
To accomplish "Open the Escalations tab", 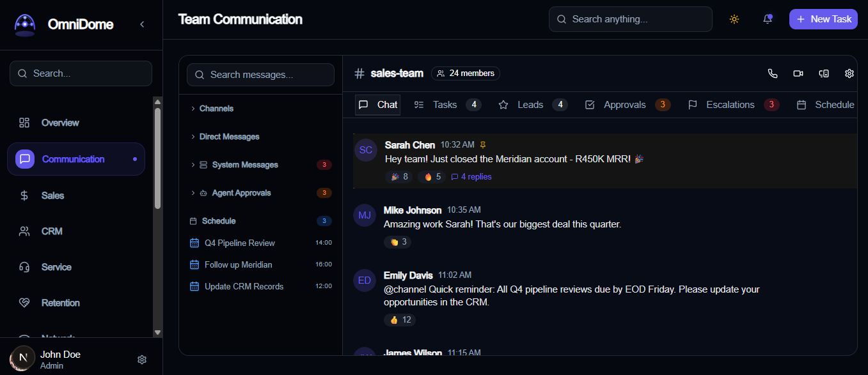I will click(x=733, y=105).
